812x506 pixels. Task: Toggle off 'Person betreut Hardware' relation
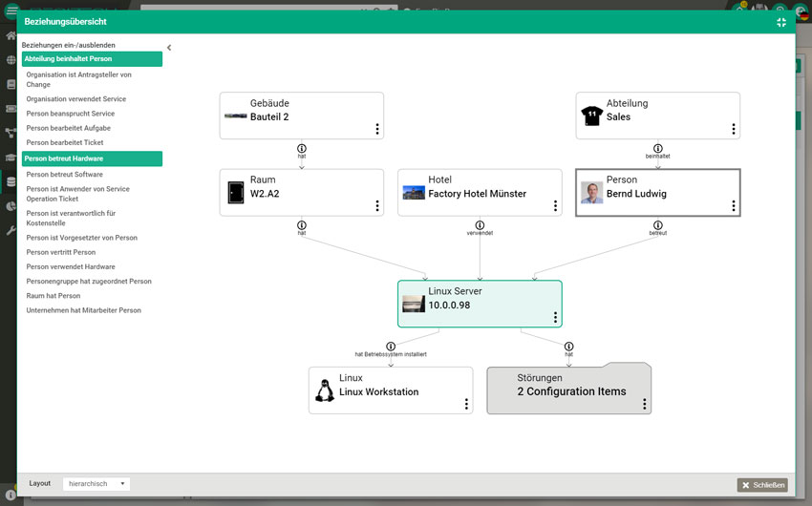coord(92,158)
